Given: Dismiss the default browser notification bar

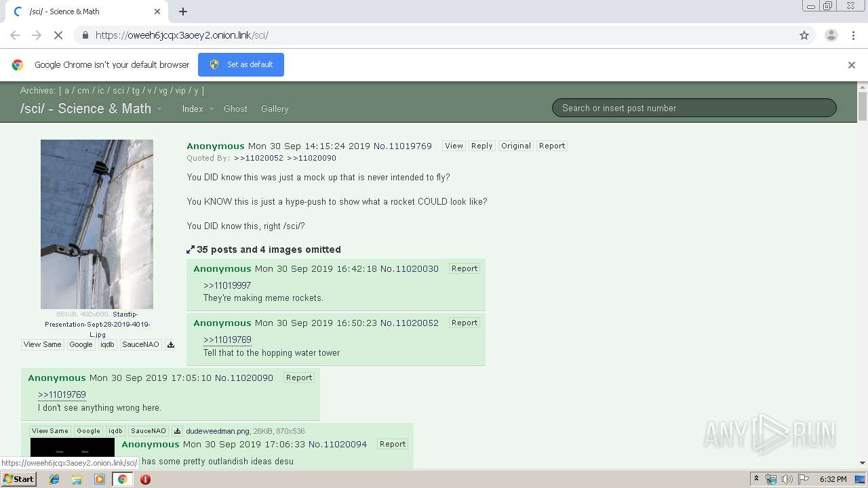Looking at the screenshot, I should pos(852,65).
